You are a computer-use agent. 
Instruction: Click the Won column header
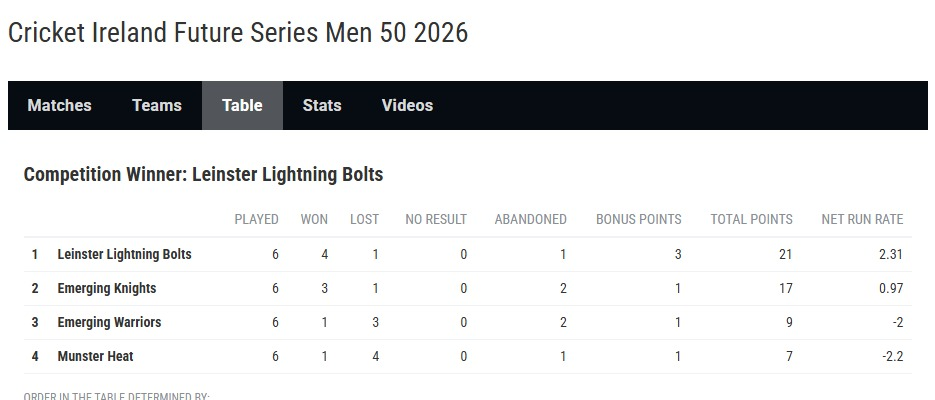click(x=314, y=219)
